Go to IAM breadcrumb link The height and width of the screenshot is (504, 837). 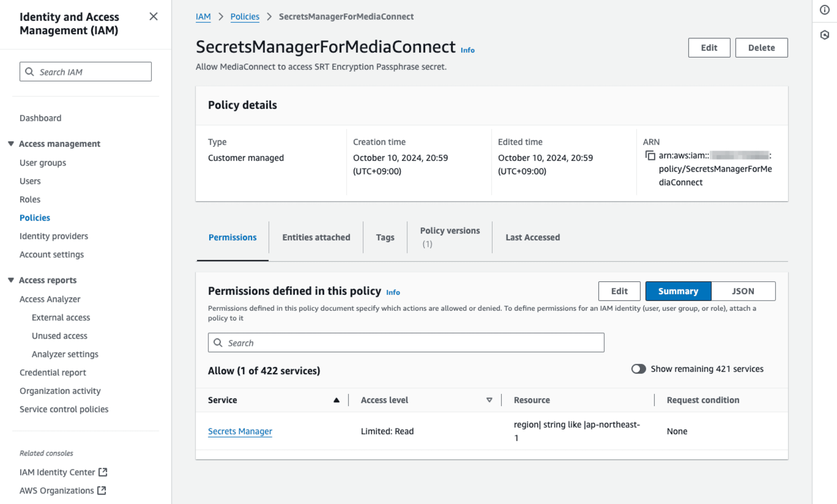(x=203, y=16)
